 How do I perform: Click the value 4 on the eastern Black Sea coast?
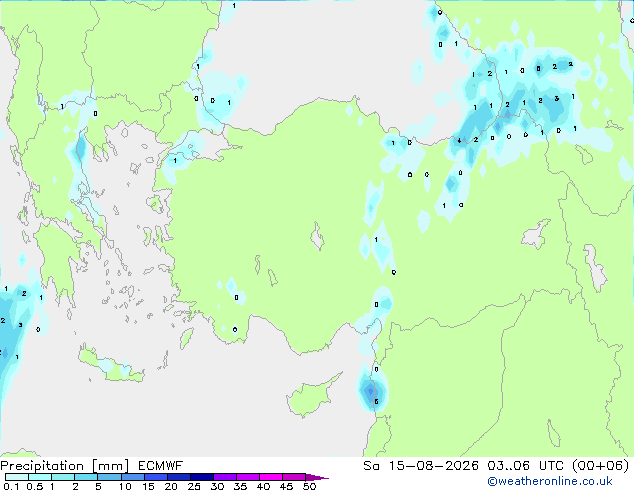click(459, 141)
